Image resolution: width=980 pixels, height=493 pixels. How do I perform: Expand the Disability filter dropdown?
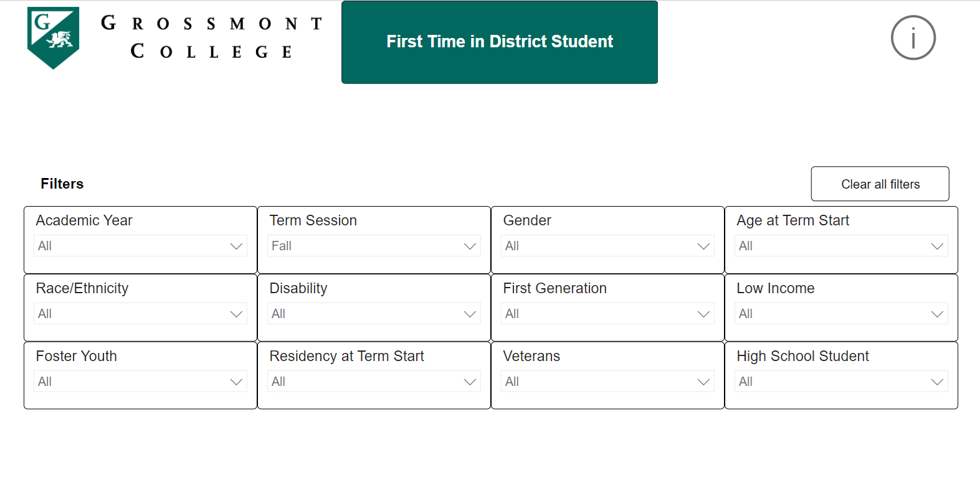coord(373,314)
